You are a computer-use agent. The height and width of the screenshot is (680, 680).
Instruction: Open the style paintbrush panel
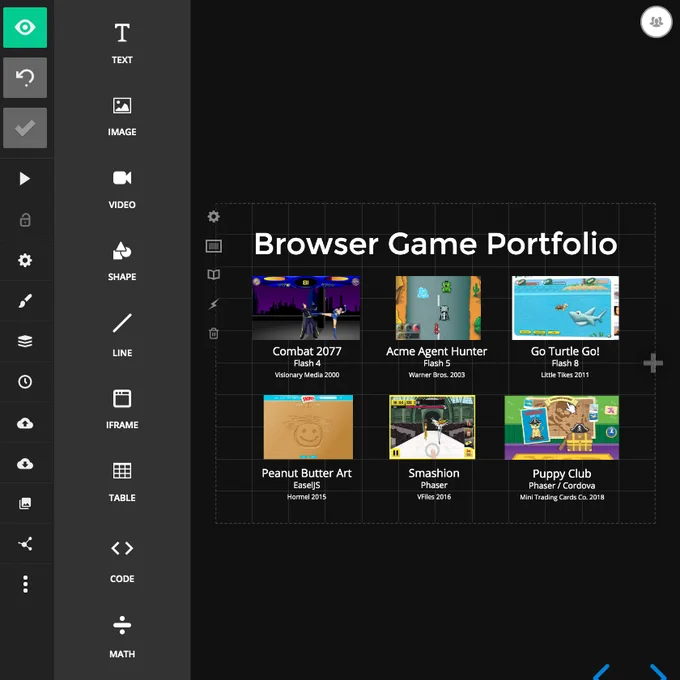25,301
